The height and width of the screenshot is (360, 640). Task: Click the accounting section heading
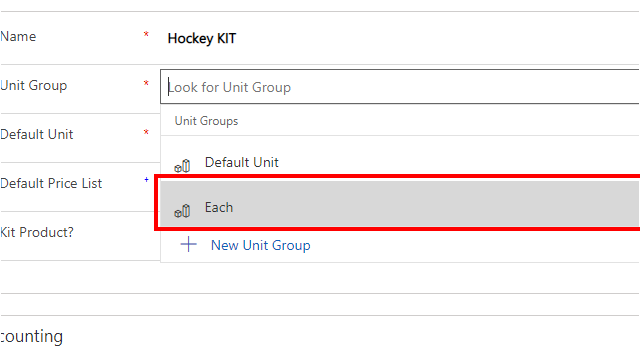(31, 336)
